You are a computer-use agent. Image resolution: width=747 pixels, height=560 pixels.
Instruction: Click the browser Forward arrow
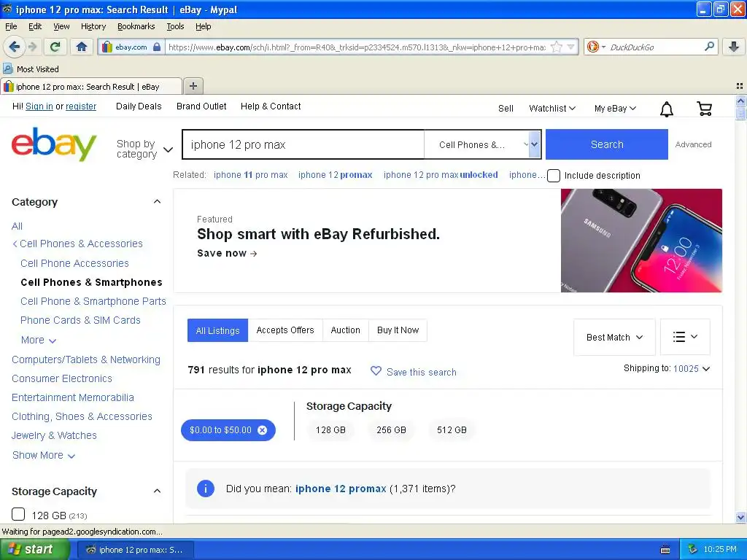point(32,47)
